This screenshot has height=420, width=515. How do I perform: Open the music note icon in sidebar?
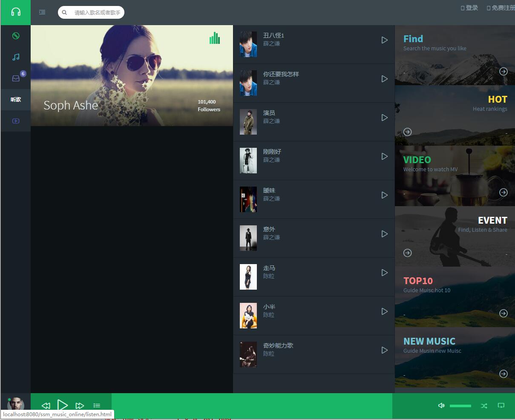(x=16, y=57)
